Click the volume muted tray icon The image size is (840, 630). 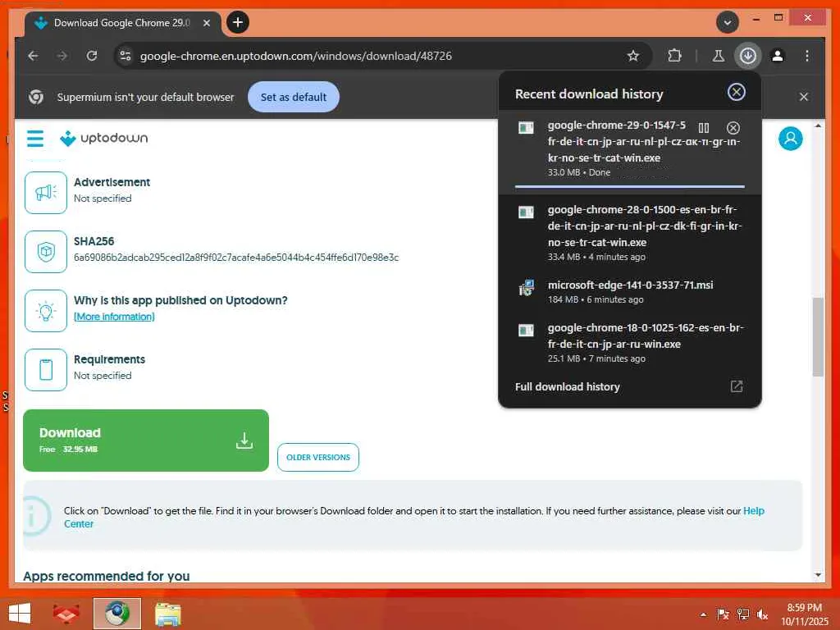click(762, 614)
